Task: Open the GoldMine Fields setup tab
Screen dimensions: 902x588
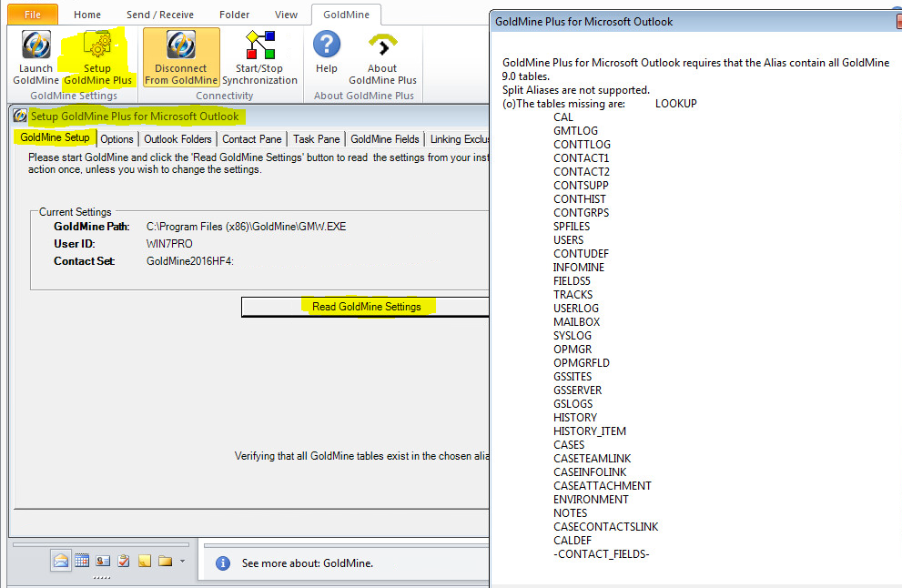Action: click(x=385, y=139)
